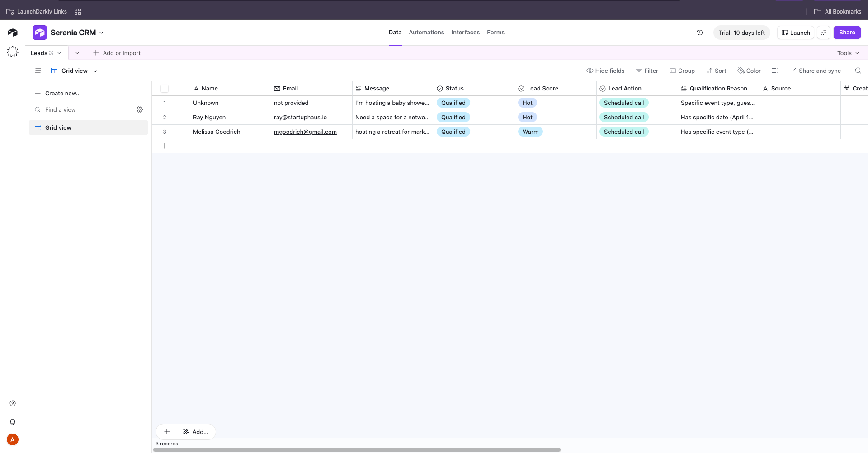The width and height of the screenshot is (868, 453).
Task: Select Grid view in views sidebar
Action: [88, 127]
